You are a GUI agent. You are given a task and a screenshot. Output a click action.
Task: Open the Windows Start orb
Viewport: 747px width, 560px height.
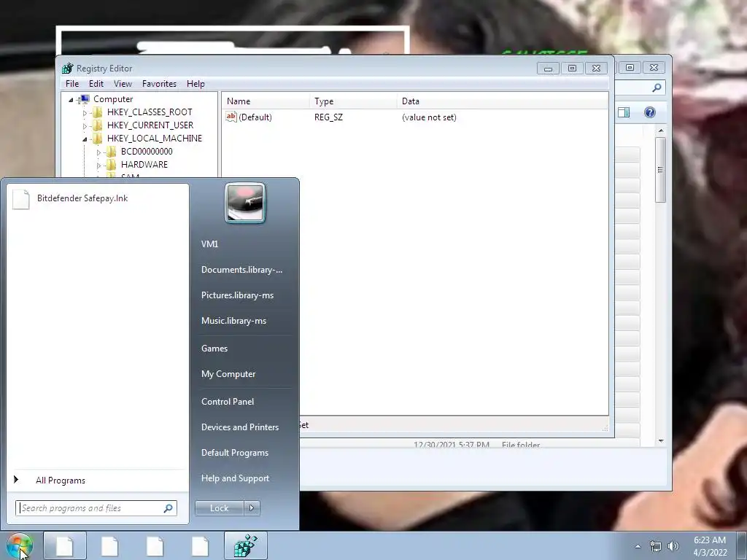[19, 546]
